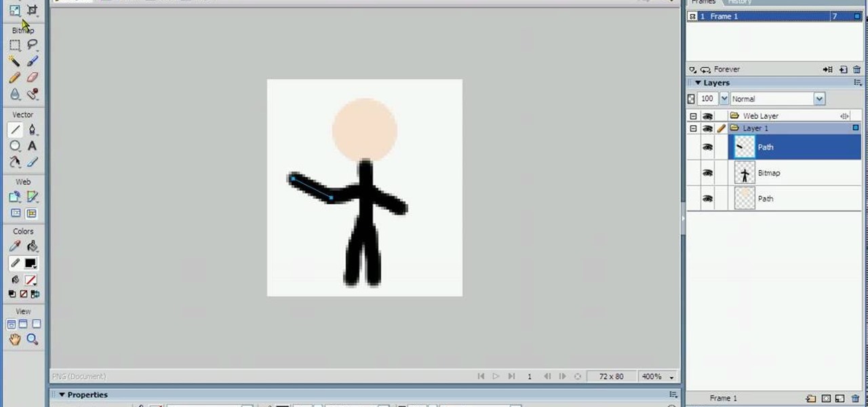Select the Zoom magnifier tool

pos(32,339)
